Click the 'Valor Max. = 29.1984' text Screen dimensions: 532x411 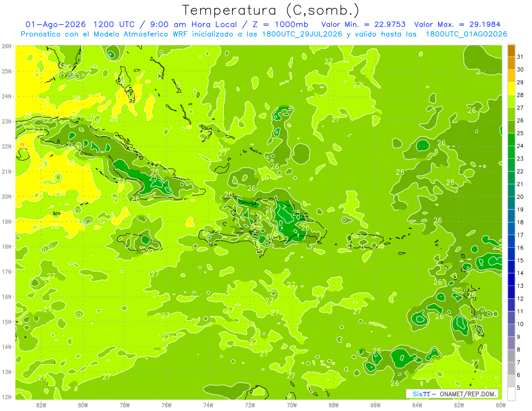point(458,24)
